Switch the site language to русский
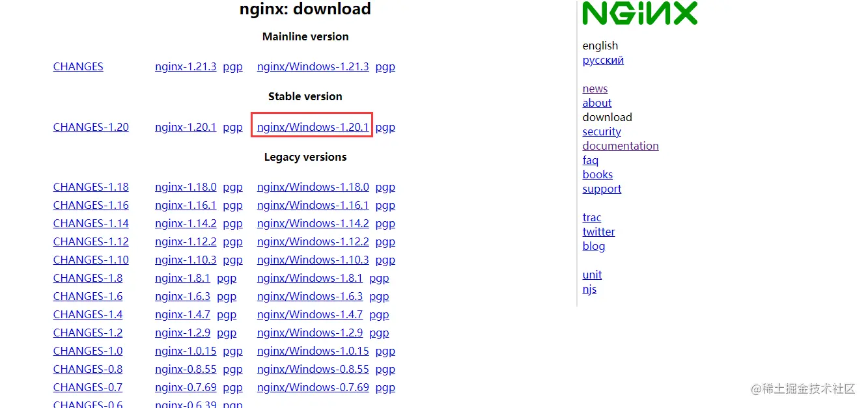The height and width of the screenshot is (408, 868). pyautogui.click(x=602, y=60)
